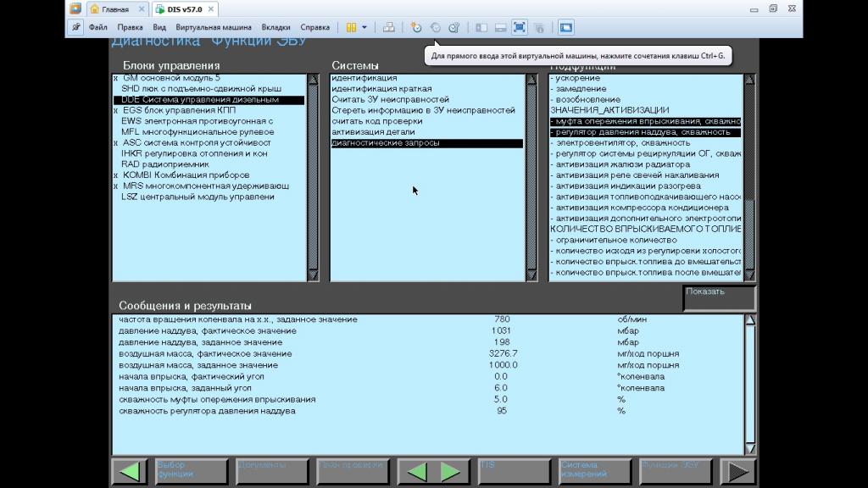Click the VMware workstation library icon
The width and height of the screenshot is (868, 488).
[75, 8]
